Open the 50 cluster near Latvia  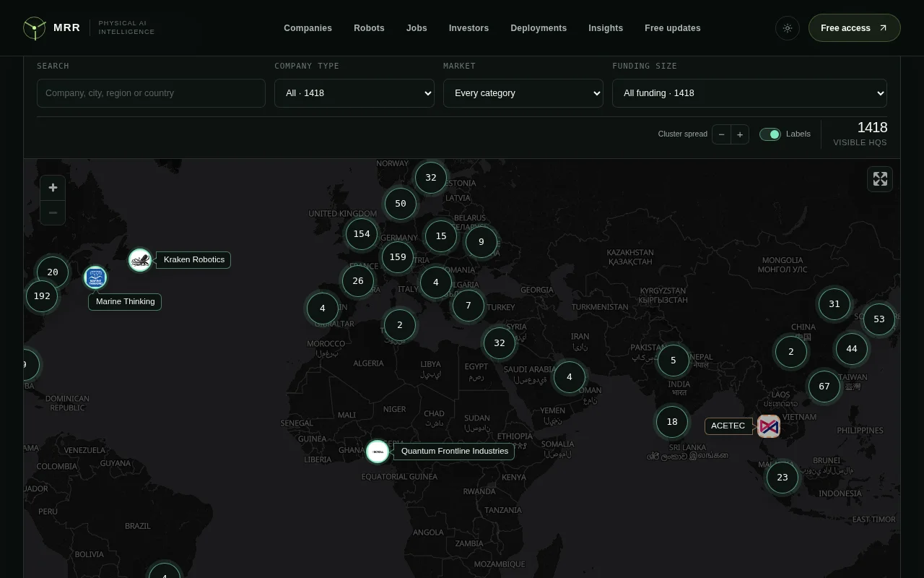[x=401, y=204]
